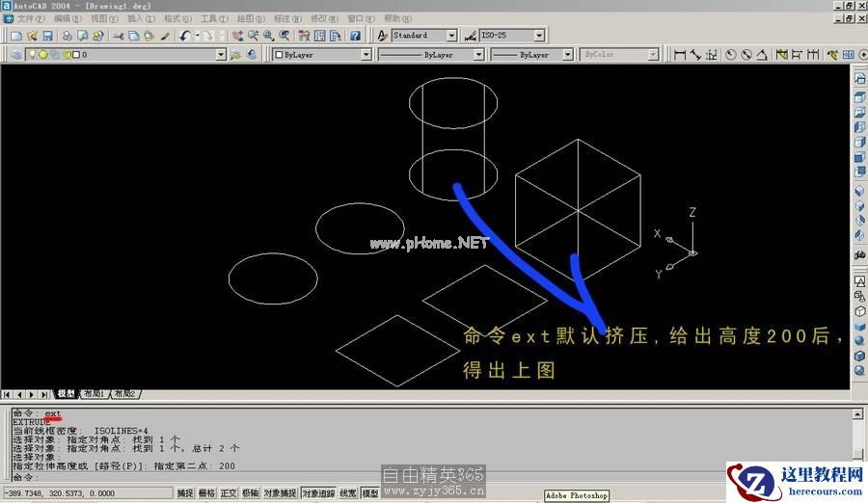Toggle layer 0 freeze/thaw sun icon

[43, 55]
